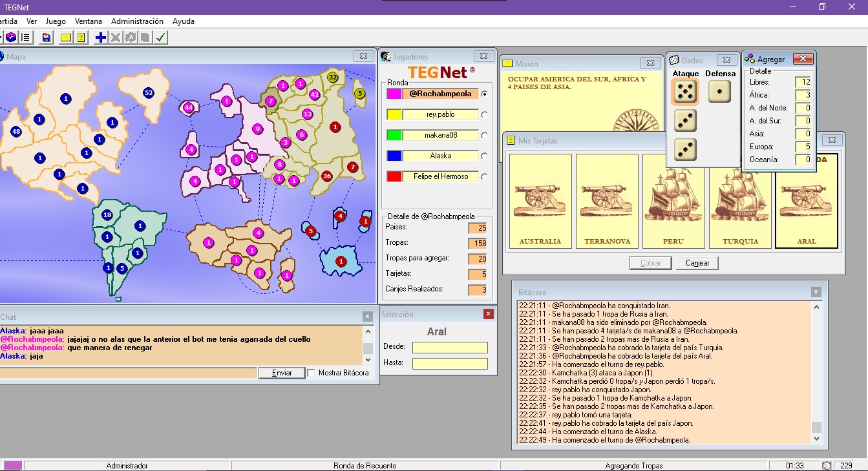The image size is (868, 471).
Task: Click the Asia territory with 36 troops
Action: (x=327, y=176)
